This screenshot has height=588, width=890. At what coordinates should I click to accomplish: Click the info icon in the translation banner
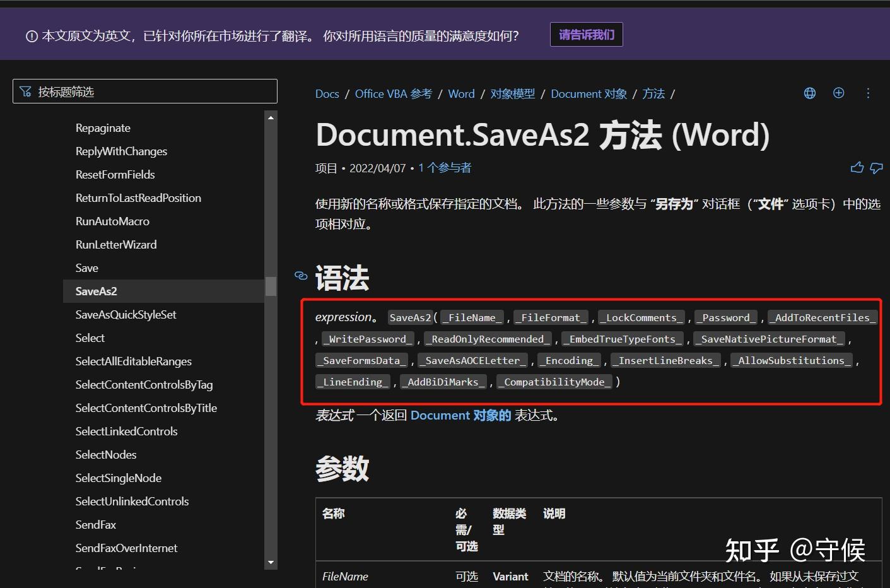point(32,37)
